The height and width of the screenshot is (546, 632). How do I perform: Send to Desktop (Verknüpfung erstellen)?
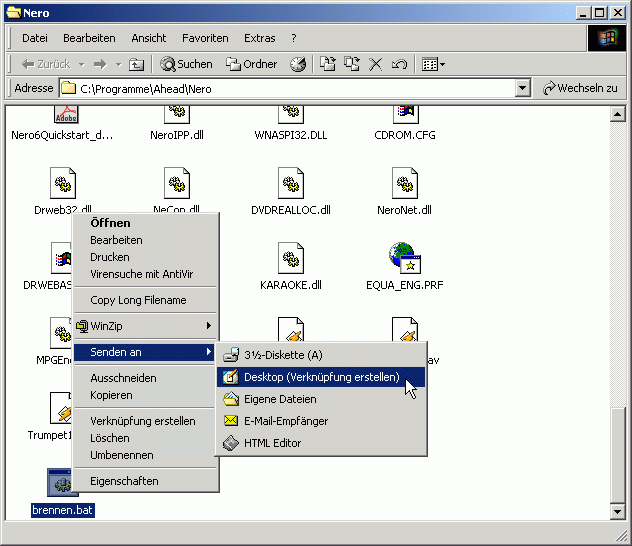pyautogui.click(x=321, y=377)
